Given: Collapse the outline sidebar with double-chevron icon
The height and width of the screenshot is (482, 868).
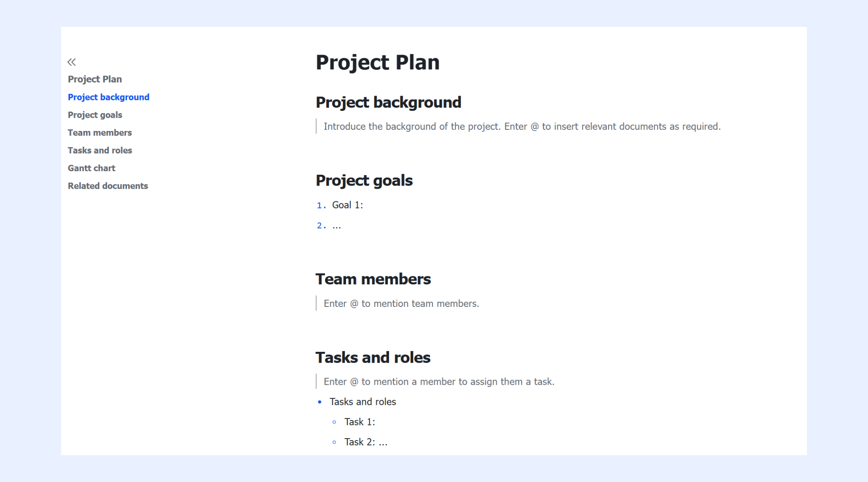Looking at the screenshot, I should pyautogui.click(x=72, y=62).
